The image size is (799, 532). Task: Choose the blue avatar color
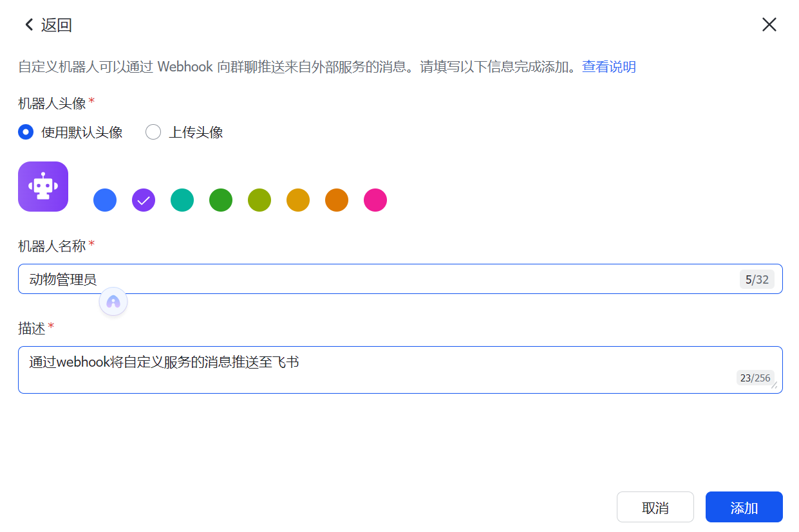[x=105, y=200]
